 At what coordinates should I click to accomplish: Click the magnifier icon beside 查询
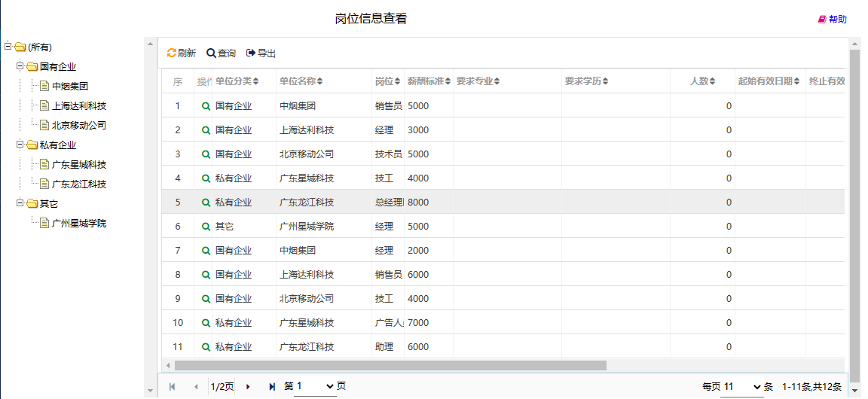[x=211, y=53]
